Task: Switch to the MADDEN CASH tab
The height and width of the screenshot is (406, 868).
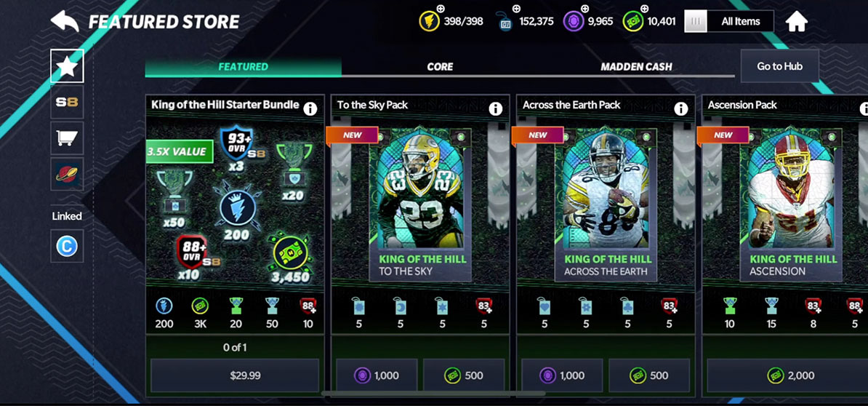Action: pyautogui.click(x=637, y=66)
